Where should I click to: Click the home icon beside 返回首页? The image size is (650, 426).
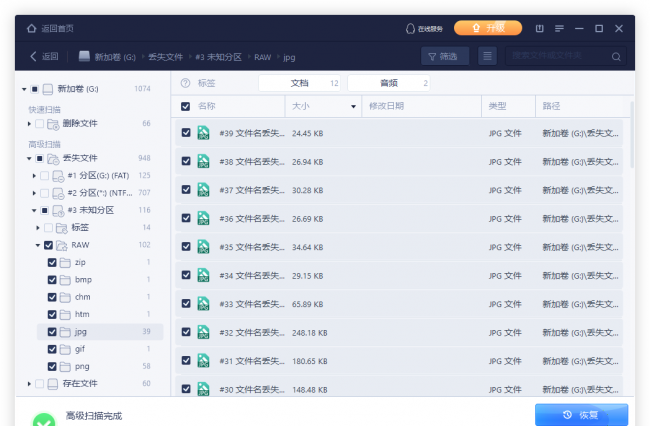[x=32, y=28]
